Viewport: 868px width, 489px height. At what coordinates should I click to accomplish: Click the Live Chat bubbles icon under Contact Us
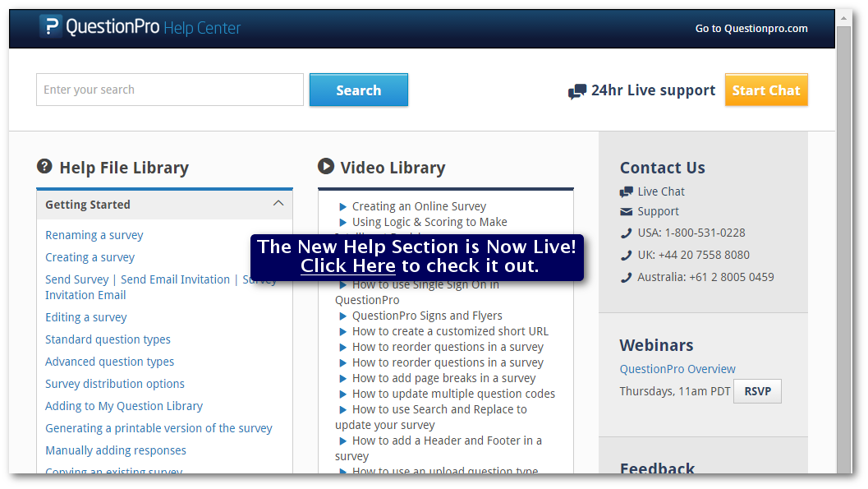626,191
